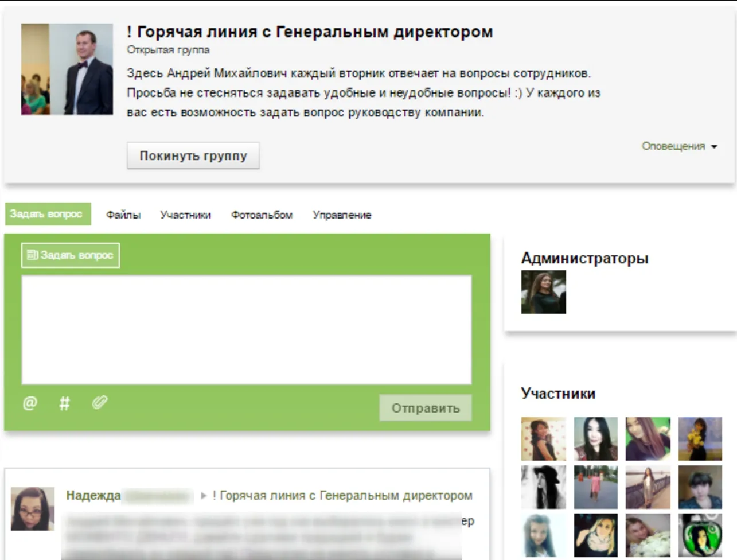
Task: Click Надежда's avatar in the post
Action: pyautogui.click(x=33, y=509)
